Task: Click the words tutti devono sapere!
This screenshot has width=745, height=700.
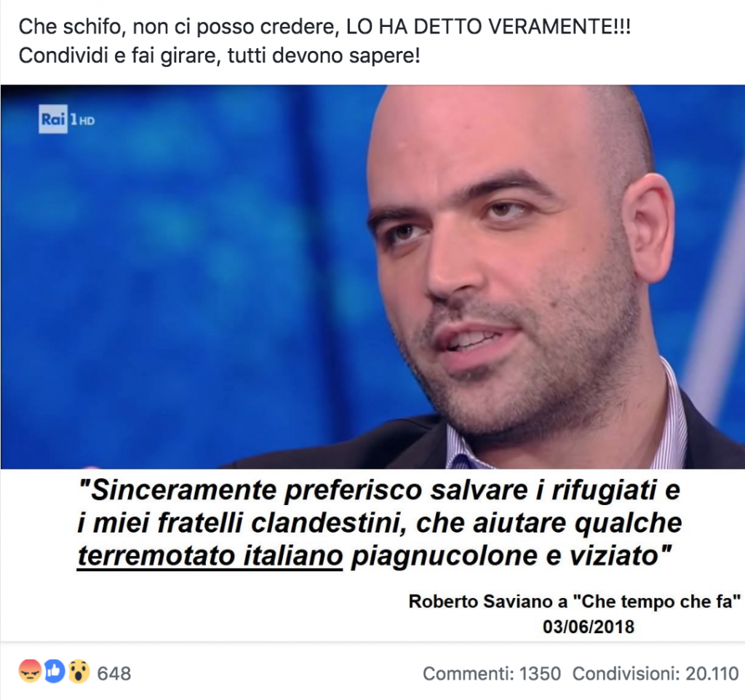Action: tap(324, 56)
